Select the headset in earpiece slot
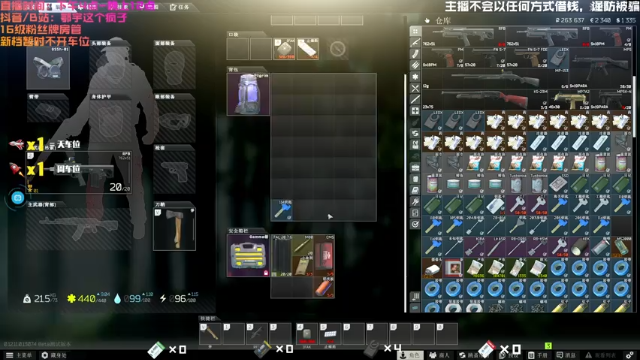The width and height of the screenshot is (640, 360). coord(48,68)
